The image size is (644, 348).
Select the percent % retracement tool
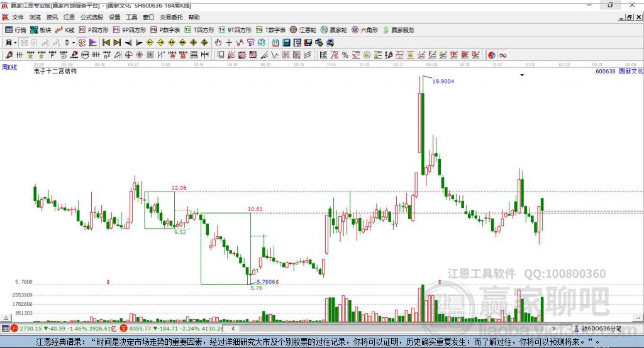click(x=345, y=55)
